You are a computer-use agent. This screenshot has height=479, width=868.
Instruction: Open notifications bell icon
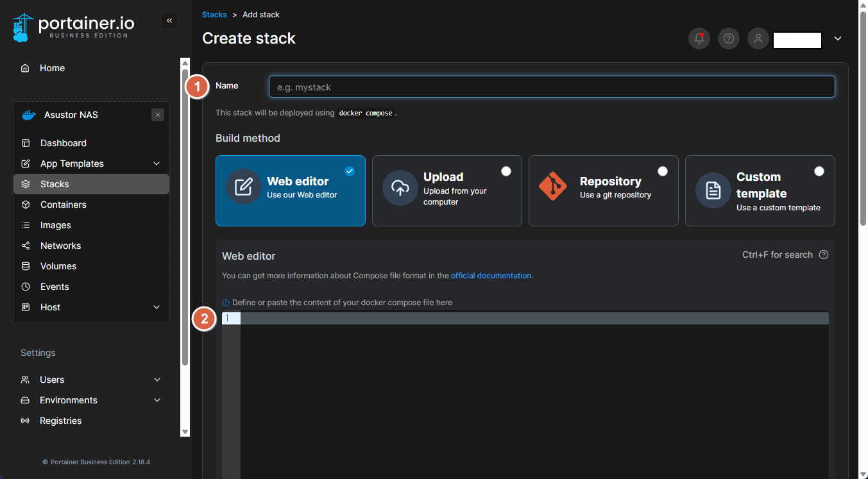[699, 38]
